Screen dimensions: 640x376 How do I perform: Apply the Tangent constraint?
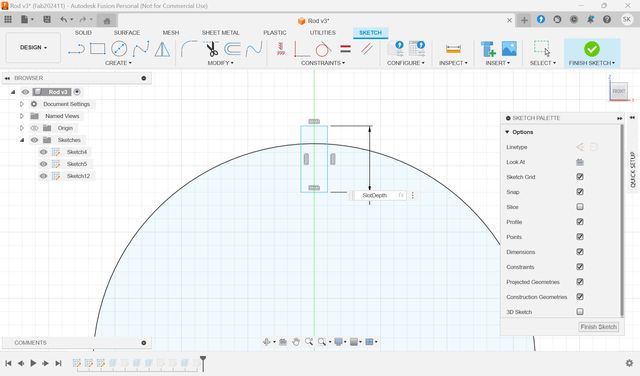tap(323, 49)
